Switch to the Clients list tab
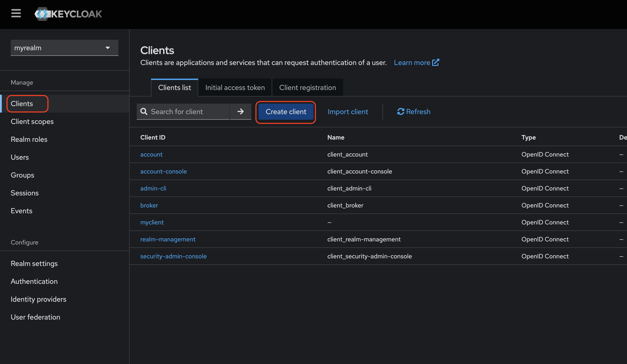 175,88
